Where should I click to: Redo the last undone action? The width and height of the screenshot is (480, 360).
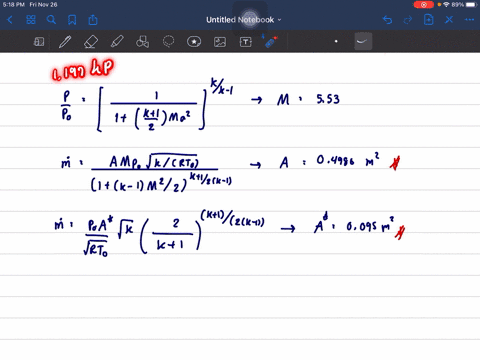[408, 20]
